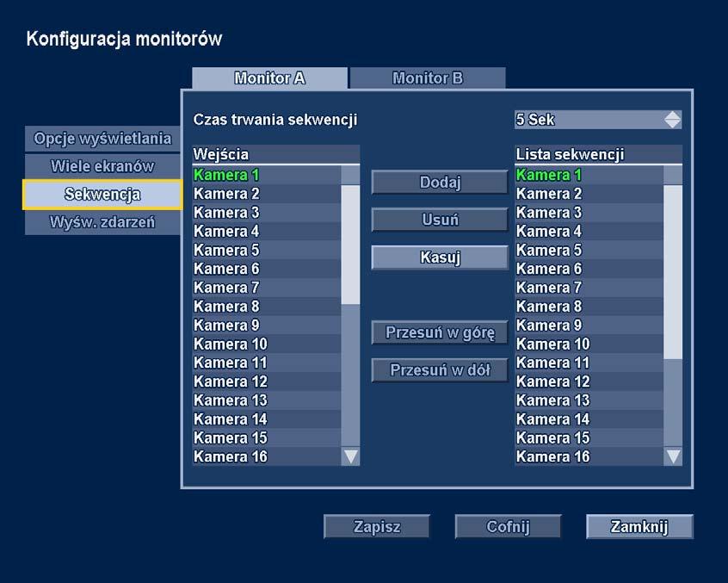
Task: Change sequence duration via 5 Sek spinner arrows
Action: [x=672, y=120]
